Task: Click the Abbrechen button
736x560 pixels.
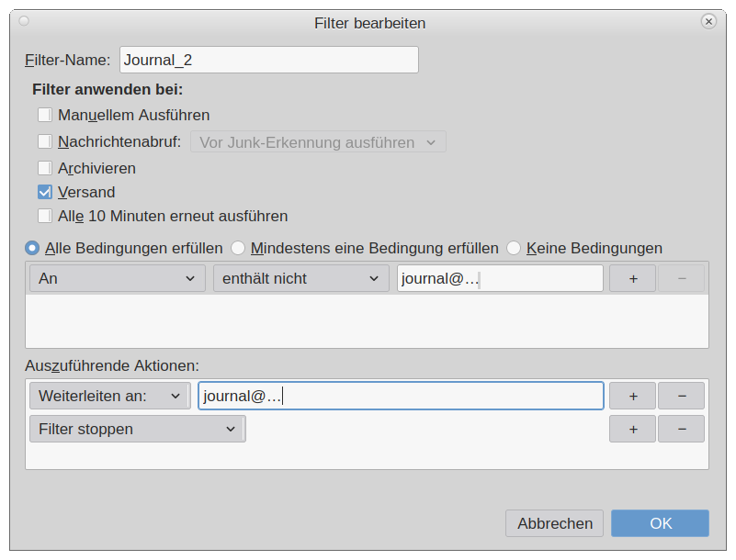Action: (554, 523)
